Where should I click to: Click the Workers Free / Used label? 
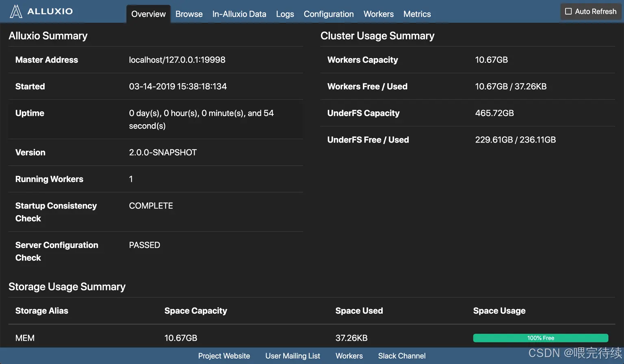tap(367, 87)
